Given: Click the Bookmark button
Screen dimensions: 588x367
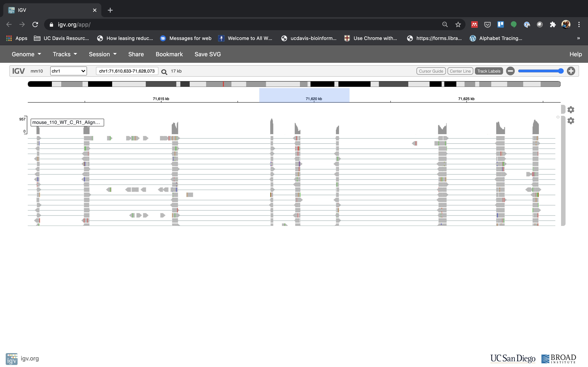Looking at the screenshot, I should (169, 54).
